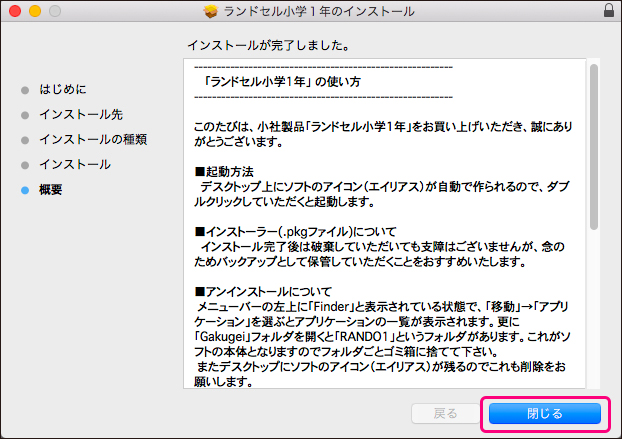Click the grey bullet beside インストールの種類

point(25,140)
